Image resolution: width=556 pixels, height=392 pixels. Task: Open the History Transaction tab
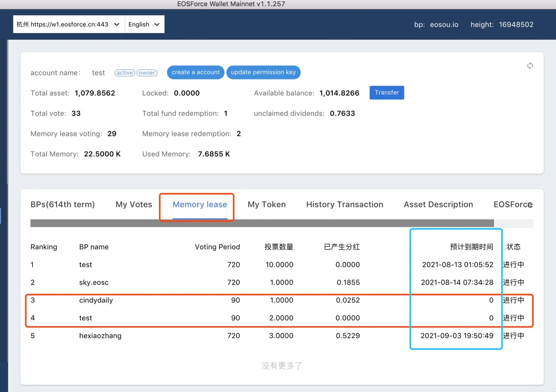click(344, 204)
